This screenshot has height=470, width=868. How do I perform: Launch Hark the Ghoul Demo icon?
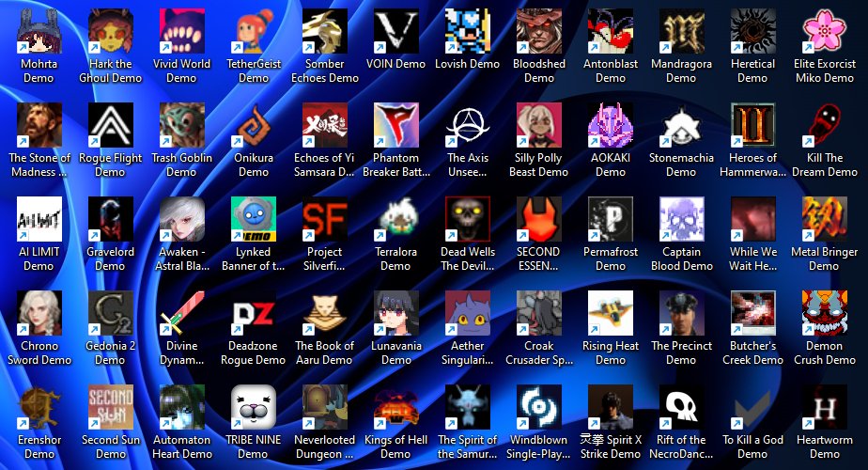click(111, 31)
